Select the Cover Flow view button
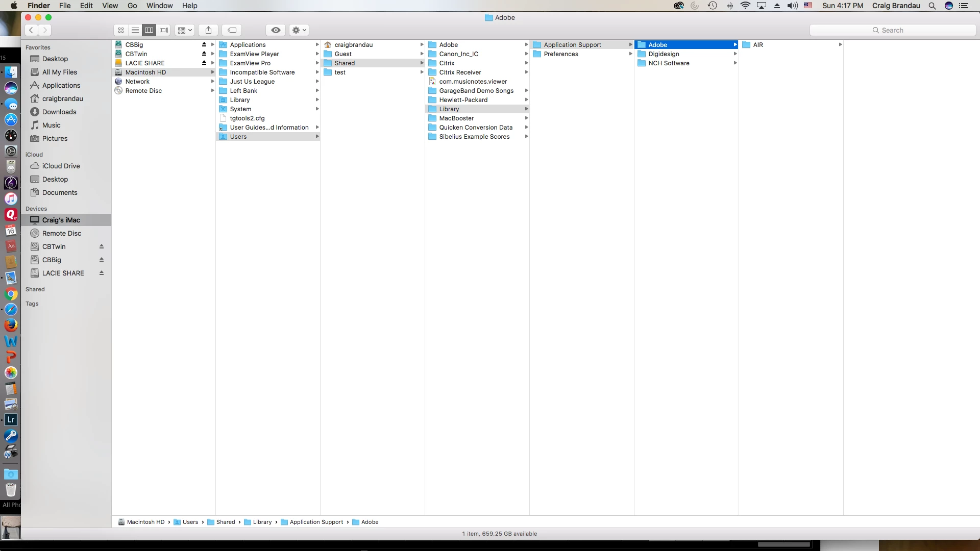Screen dimensions: 980x551 point(163,30)
